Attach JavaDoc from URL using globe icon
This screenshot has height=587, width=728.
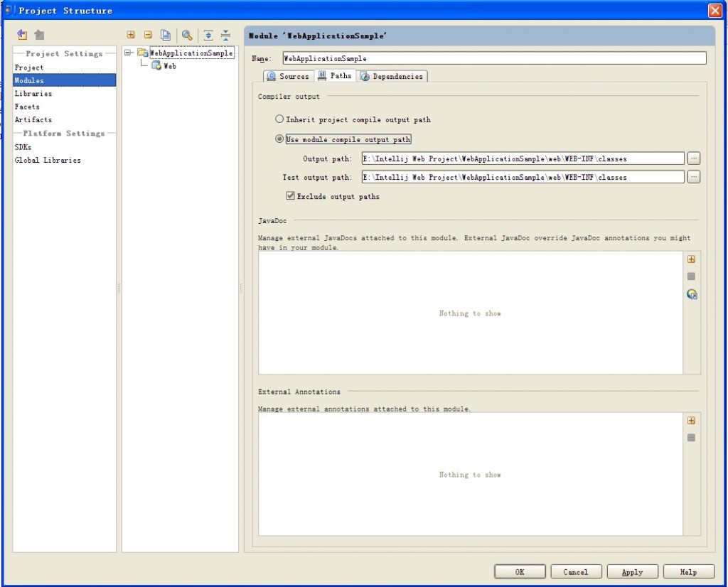click(691, 293)
